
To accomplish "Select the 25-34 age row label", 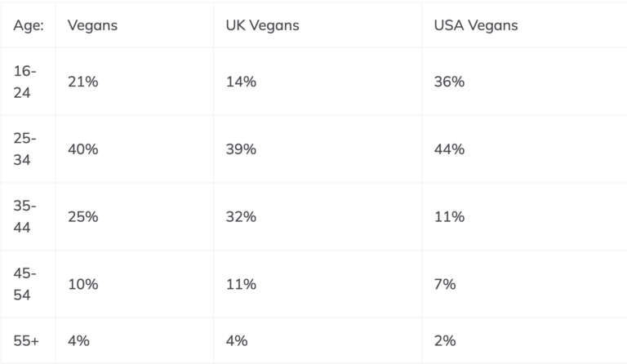I will click(x=24, y=149).
